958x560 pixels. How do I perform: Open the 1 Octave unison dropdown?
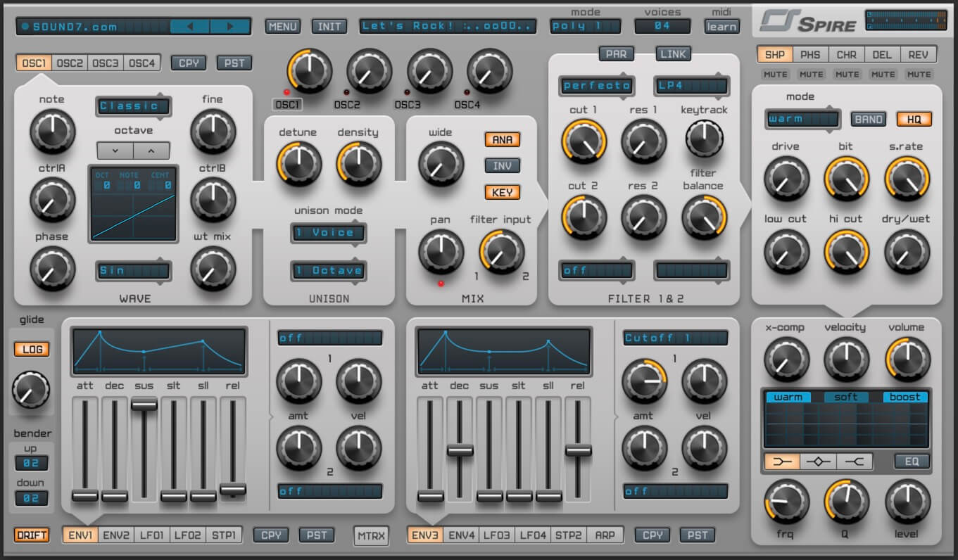click(329, 270)
